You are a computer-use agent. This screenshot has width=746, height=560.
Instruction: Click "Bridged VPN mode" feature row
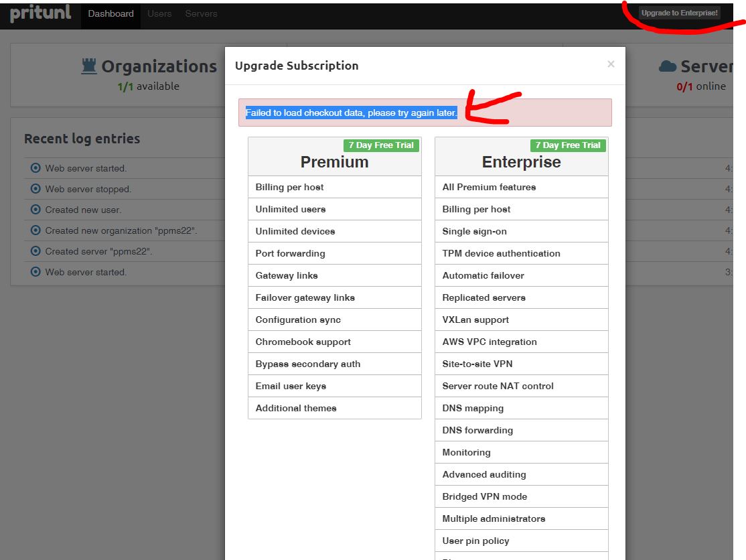pyautogui.click(x=522, y=497)
